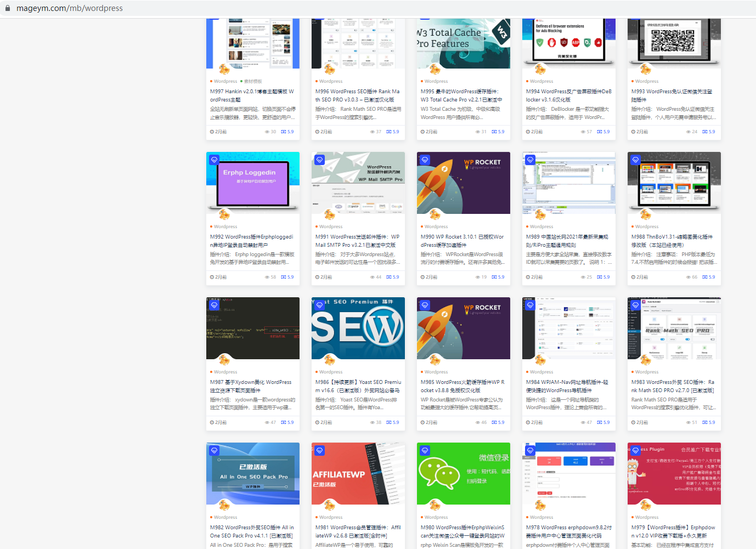Click the M993 card description text
This screenshot has height=549, width=756.
pos(674,113)
